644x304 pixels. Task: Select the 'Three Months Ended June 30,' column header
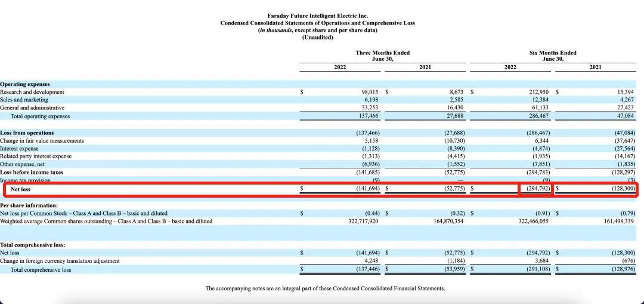click(x=382, y=56)
